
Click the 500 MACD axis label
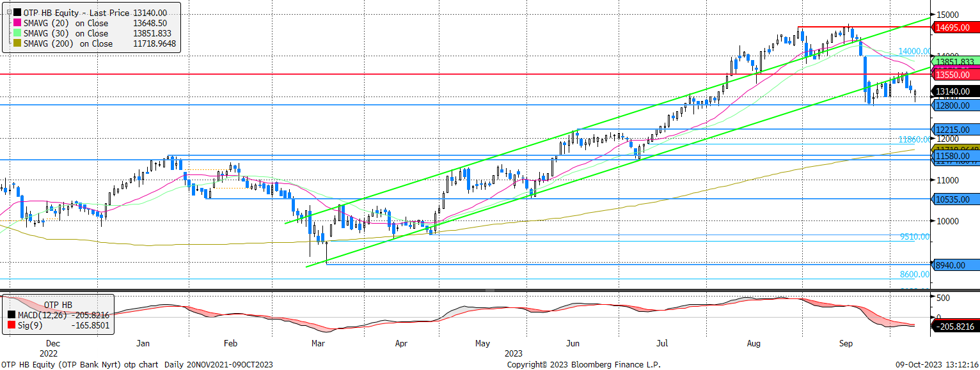pos(943,298)
